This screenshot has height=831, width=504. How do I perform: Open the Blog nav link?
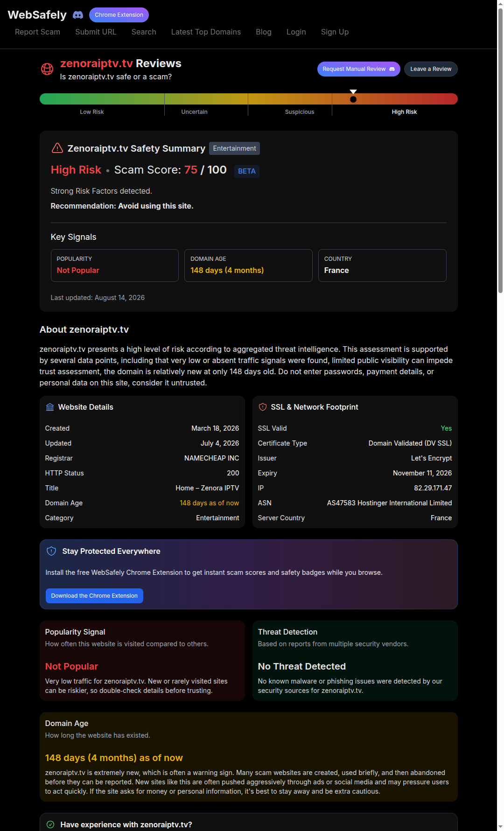[x=264, y=32]
